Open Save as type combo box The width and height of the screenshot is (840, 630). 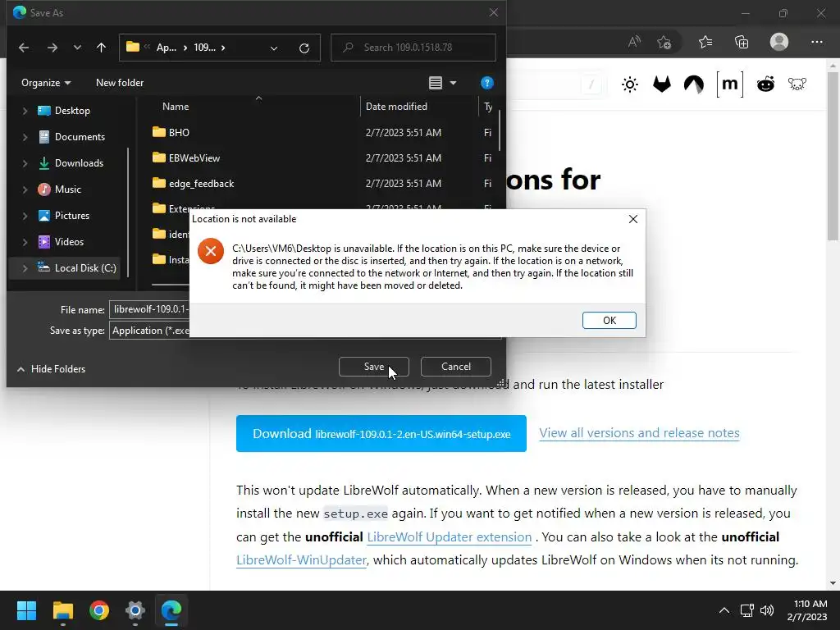pos(150,331)
